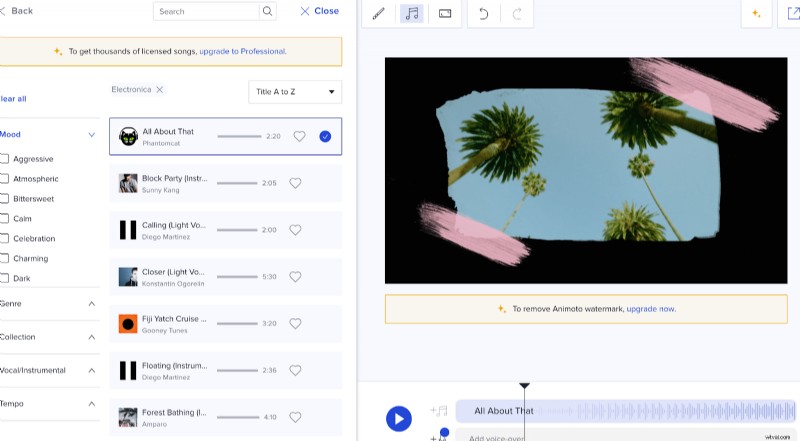Open the upgrade now watermark link
The height and width of the screenshot is (441, 800).
click(651, 309)
